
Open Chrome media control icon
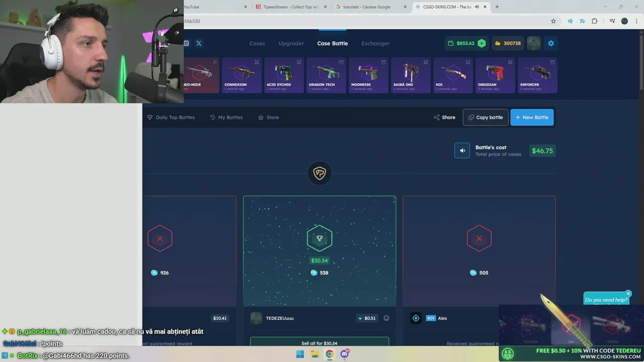tap(612, 21)
